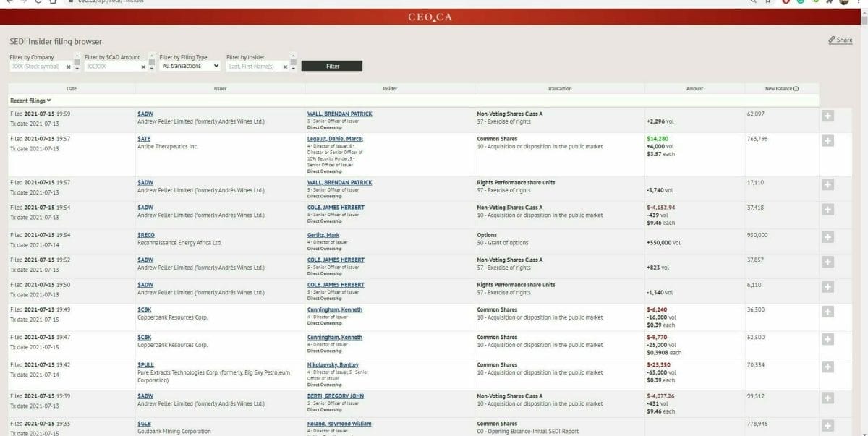Open details via plus icon for $-4,152.94 filing
The height and width of the screenshot is (436, 868).
(827, 210)
